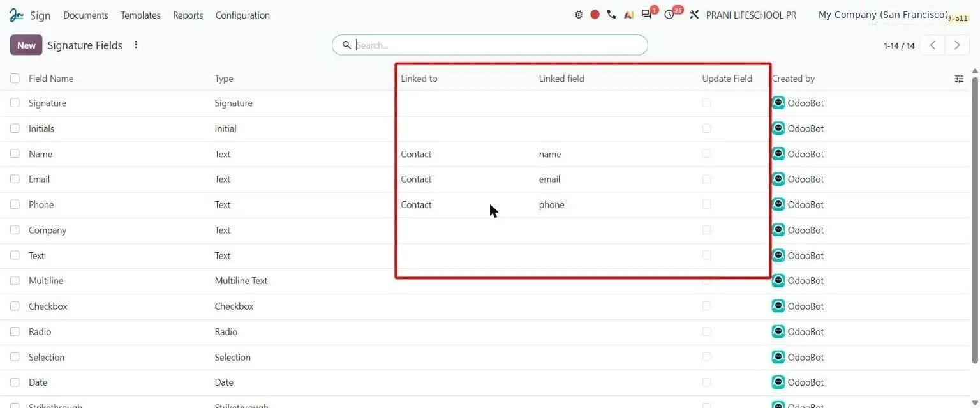The width and height of the screenshot is (980, 408).
Task: Click OdooBot name in Text row
Action: pos(806,255)
